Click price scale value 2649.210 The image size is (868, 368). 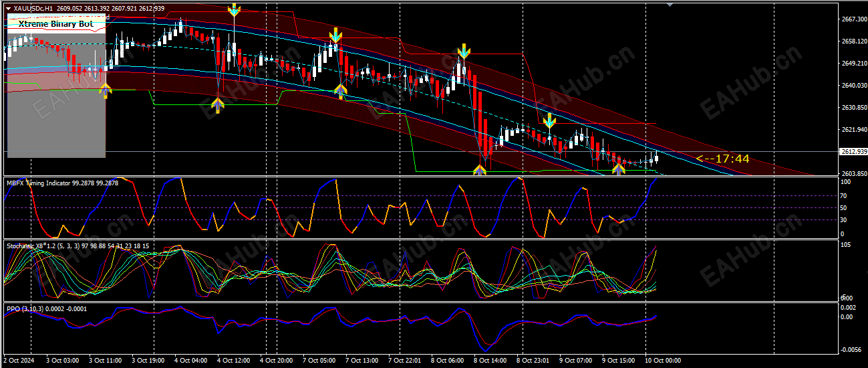(x=853, y=64)
